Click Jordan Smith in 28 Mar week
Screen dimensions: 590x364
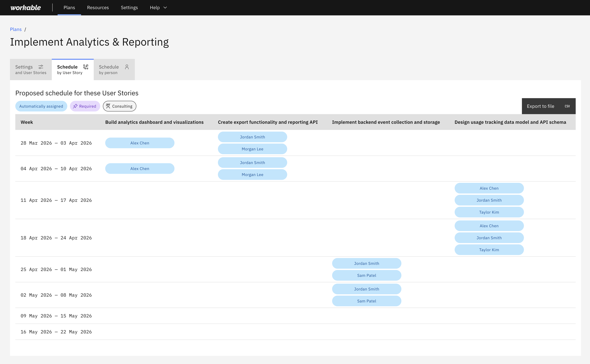point(253,137)
